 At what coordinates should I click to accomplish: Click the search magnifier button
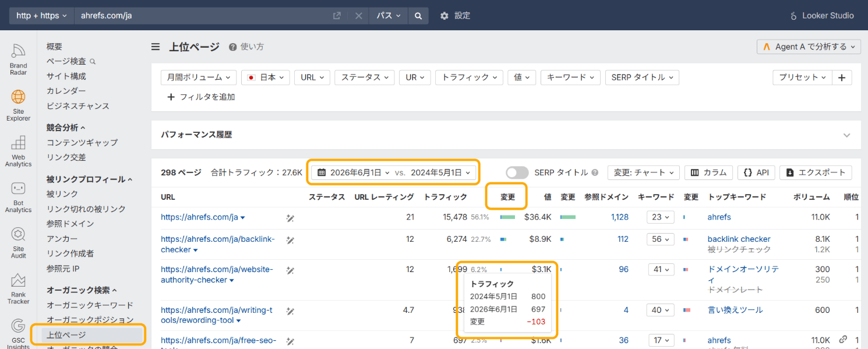(418, 16)
